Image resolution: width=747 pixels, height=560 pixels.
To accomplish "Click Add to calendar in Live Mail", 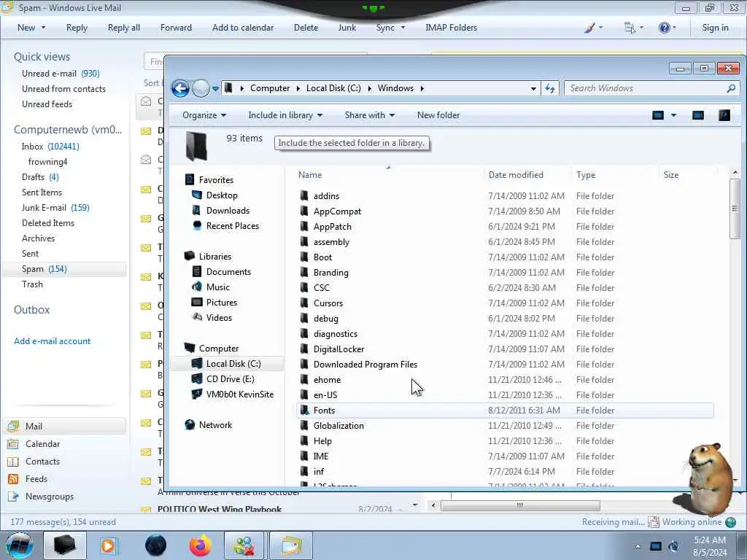I will (x=243, y=28).
